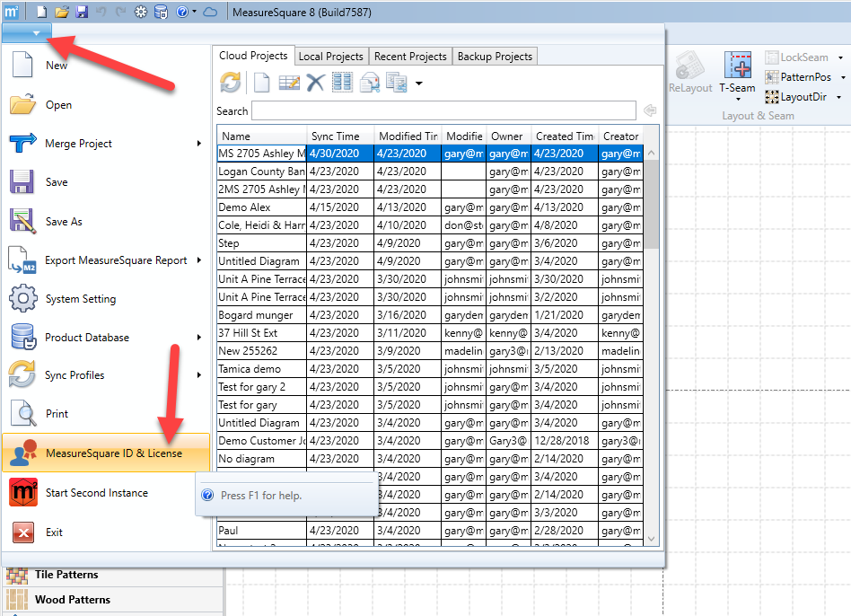Image resolution: width=851 pixels, height=616 pixels.
Task: Select the T-Seam tool icon
Action: pos(737,66)
